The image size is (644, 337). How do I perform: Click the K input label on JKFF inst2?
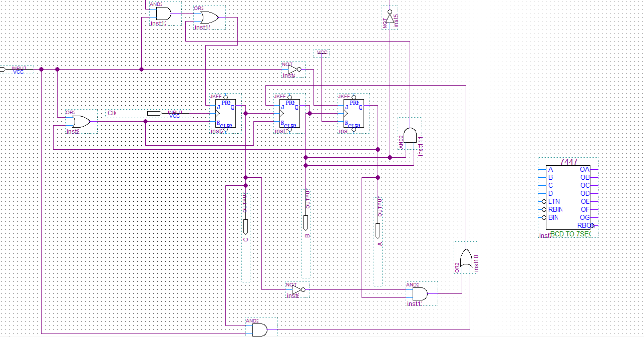219,122
